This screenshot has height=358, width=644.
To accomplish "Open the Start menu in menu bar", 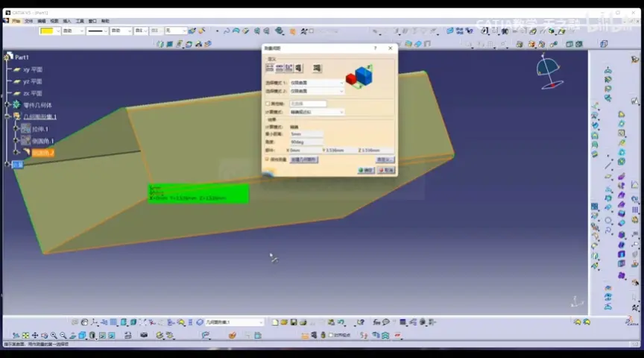I will coord(16,21).
